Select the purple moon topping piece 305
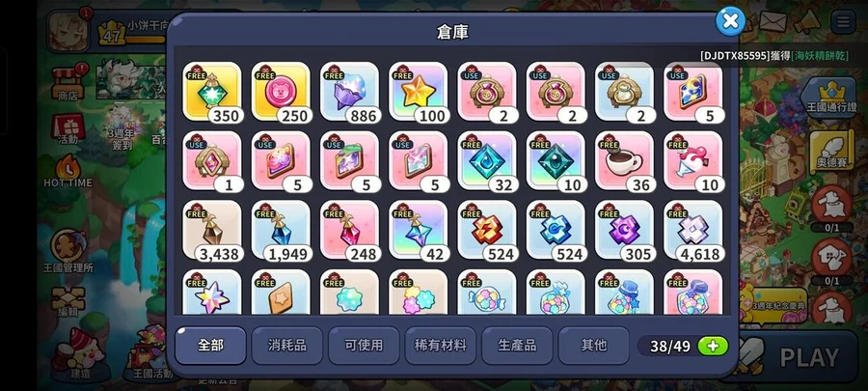The width and height of the screenshot is (868, 391). tap(624, 230)
